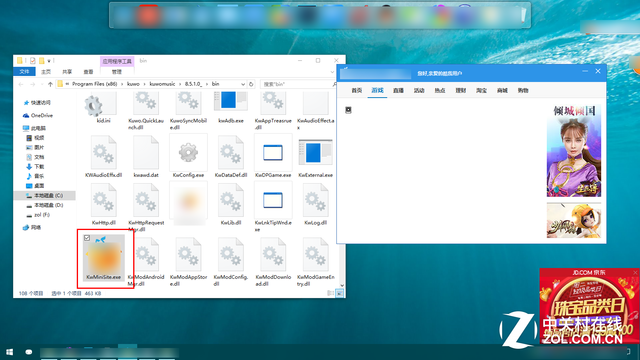Select 本地磁盘 (D:) in navigation pane
640x360 pixels.
[x=44, y=205]
